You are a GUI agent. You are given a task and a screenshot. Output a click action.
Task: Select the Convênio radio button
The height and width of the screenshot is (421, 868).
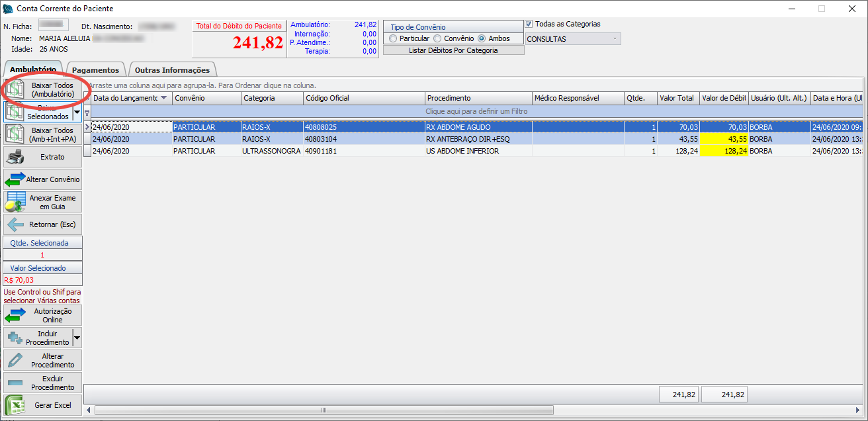click(437, 38)
